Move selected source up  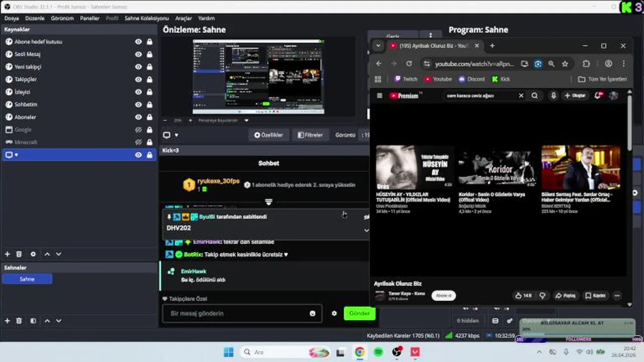47,254
